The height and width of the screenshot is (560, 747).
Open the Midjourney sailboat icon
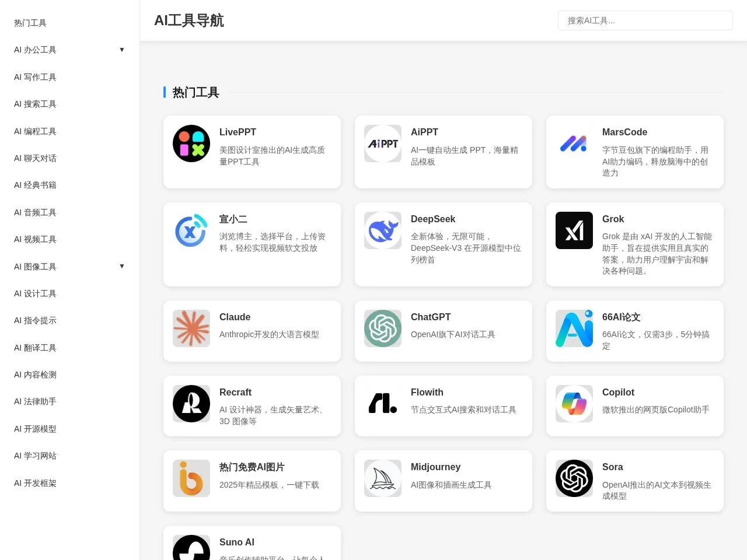tap(383, 478)
